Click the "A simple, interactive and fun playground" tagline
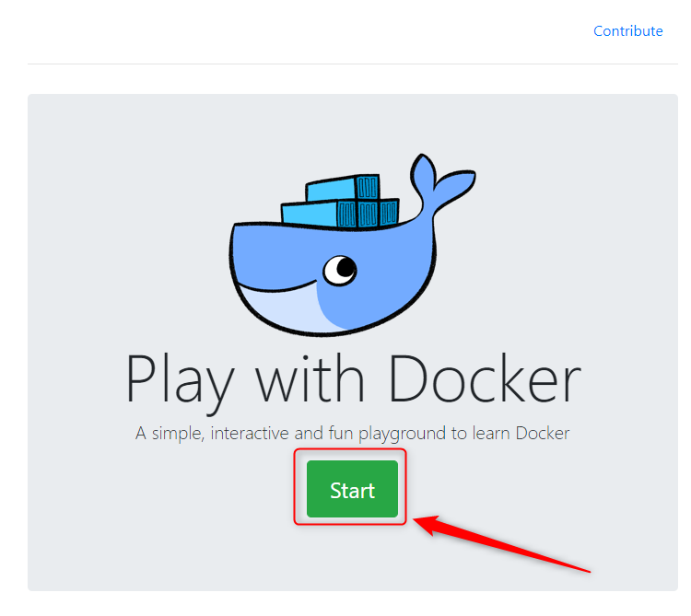This screenshot has width=691, height=616. 353,434
